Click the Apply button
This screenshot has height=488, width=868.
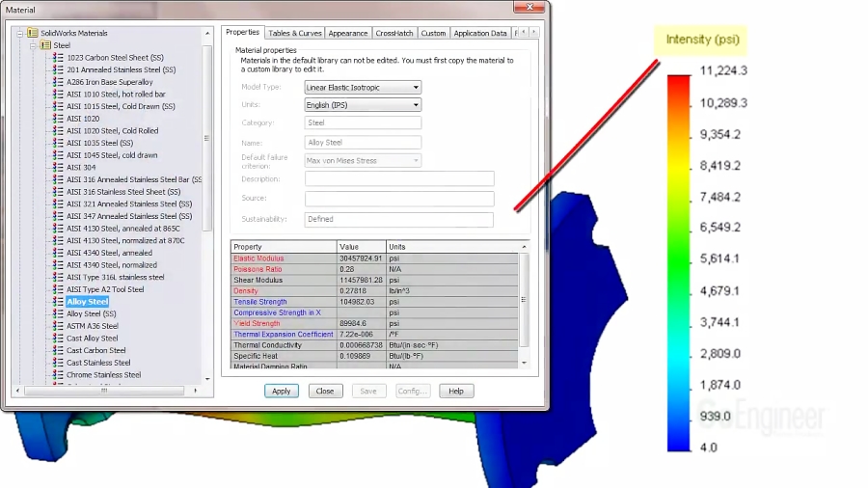coord(282,392)
